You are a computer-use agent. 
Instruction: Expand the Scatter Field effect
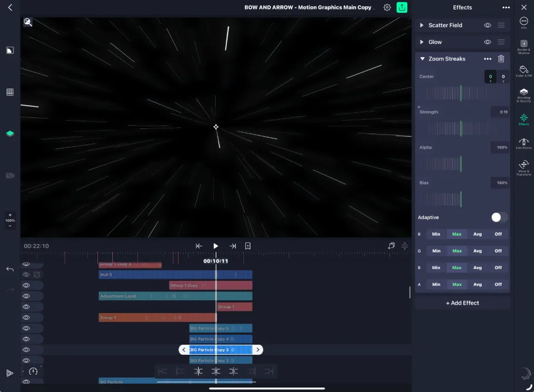point(422,25)
